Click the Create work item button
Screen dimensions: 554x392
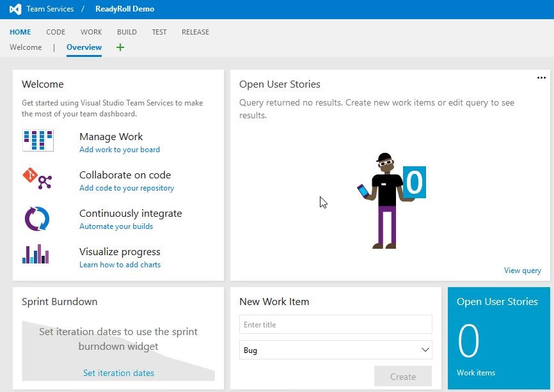pos(402,377)
